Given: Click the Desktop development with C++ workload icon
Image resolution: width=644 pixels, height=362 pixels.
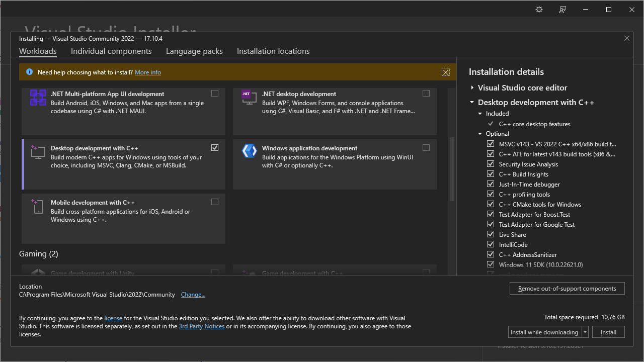Looking at the screenshot, I should [38, 152].
